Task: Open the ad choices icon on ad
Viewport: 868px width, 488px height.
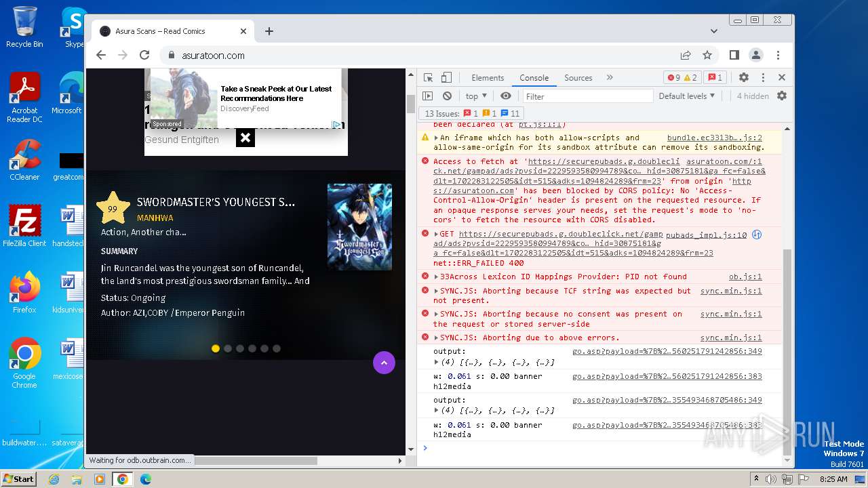Action: coord(336,125)
